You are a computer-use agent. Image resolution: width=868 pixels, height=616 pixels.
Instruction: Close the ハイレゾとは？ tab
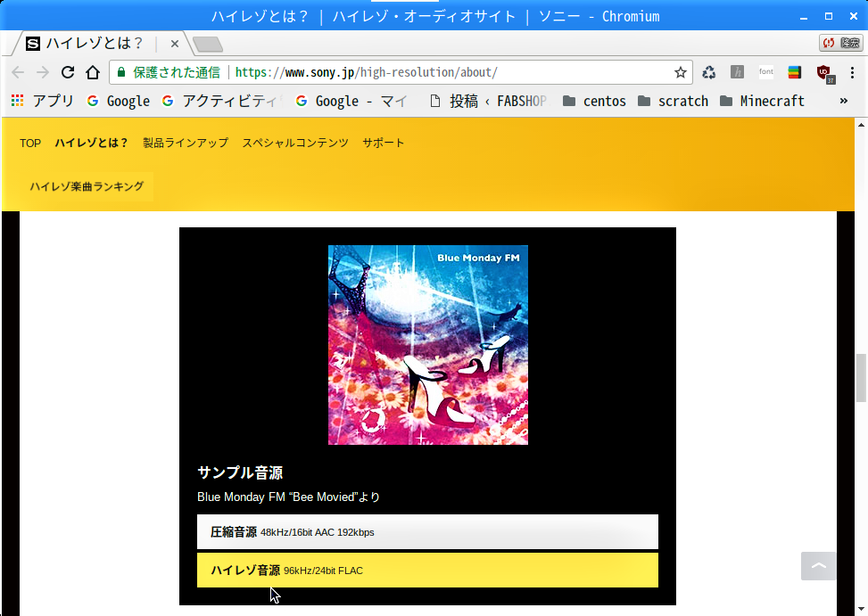[174, 44]
